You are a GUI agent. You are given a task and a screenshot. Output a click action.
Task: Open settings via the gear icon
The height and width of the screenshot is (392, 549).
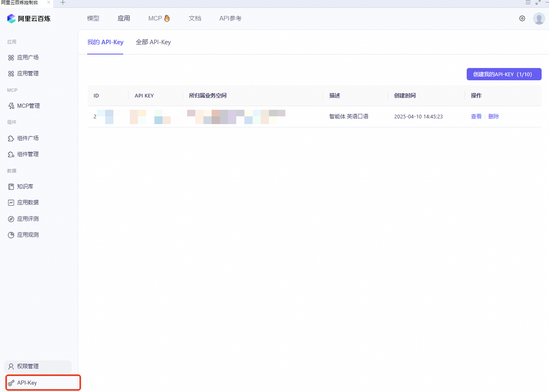pos(522,18)
